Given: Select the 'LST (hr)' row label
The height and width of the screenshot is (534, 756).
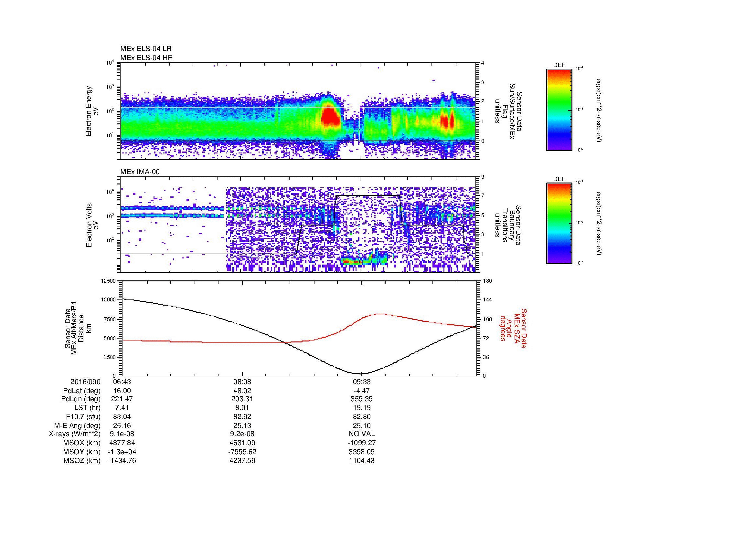Looking at the screenshot, I should click(87, 408).
